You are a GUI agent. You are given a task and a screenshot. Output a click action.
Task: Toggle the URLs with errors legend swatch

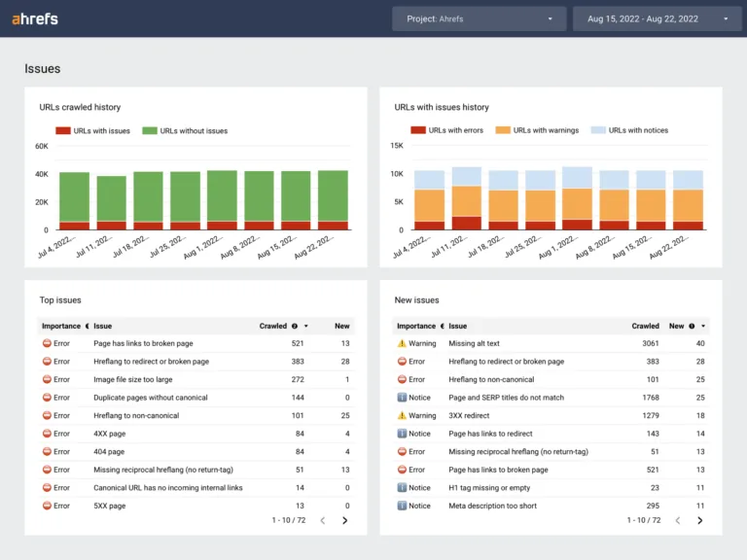(418, 130)
